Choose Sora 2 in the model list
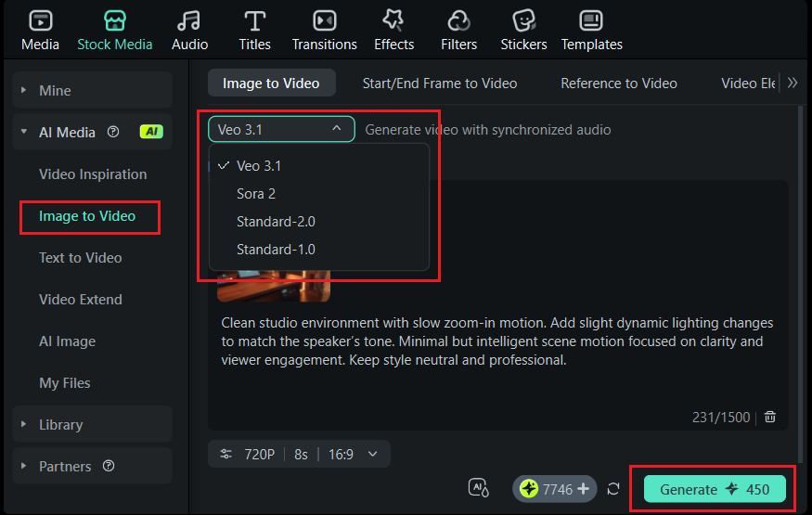The height and width of the screenshot is (515, 812). tap(319, 194)
